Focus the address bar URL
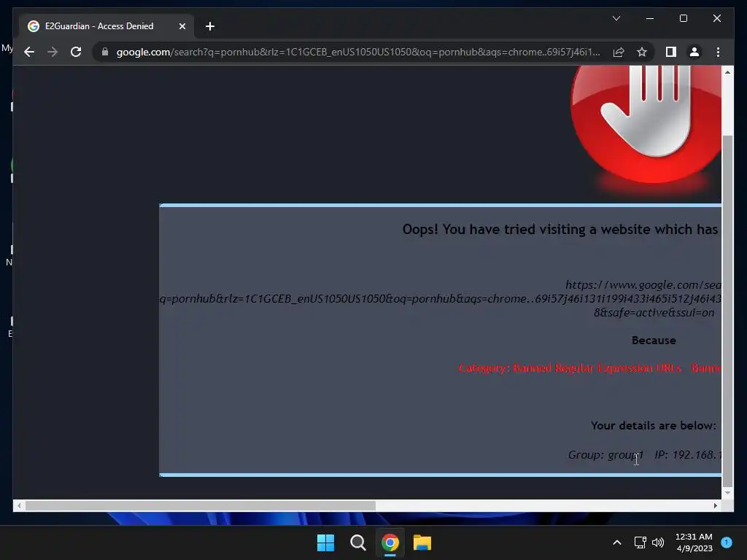This screenshot has width=747, height=560. click(x=358, y=52)
